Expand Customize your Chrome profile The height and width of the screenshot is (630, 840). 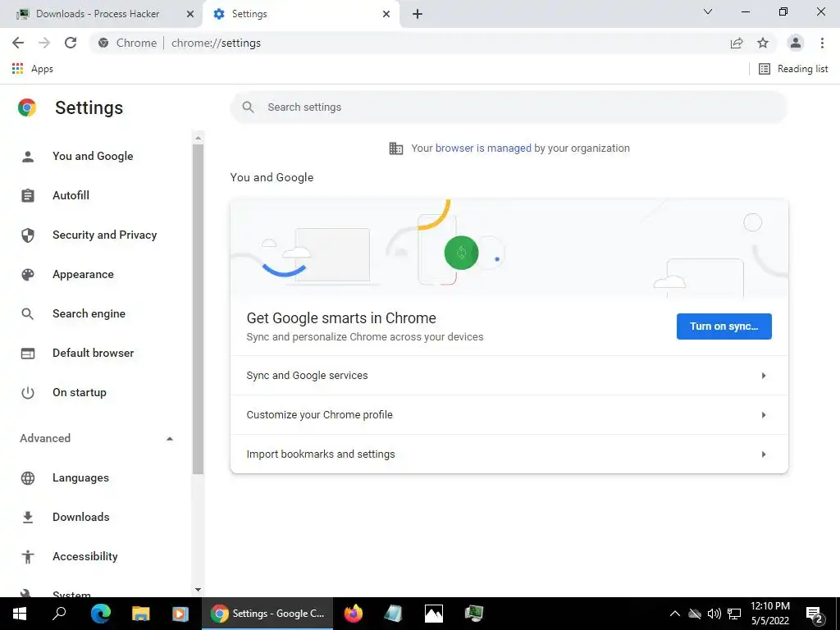click(x=509, y=415)
